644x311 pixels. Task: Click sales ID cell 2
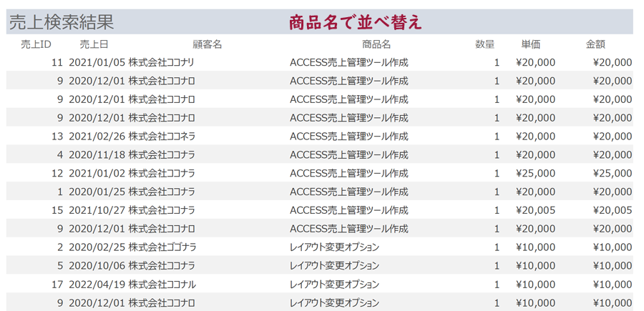(x=60, y=247)
